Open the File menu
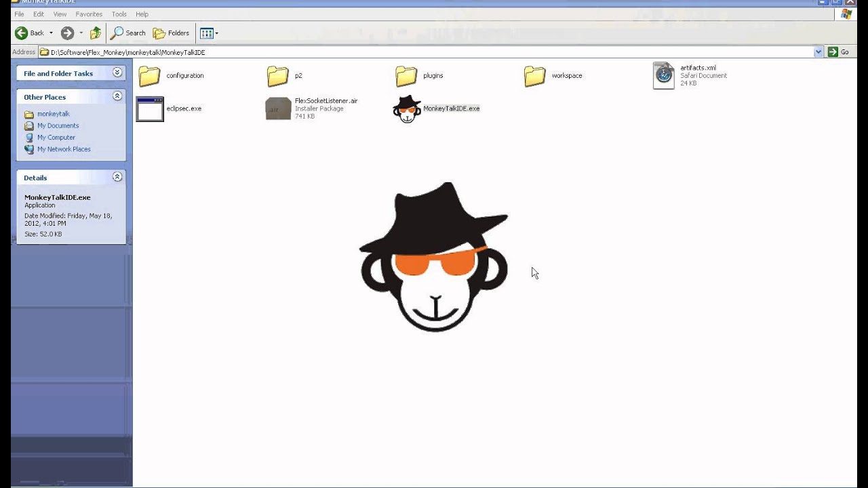 click(19, 14)
